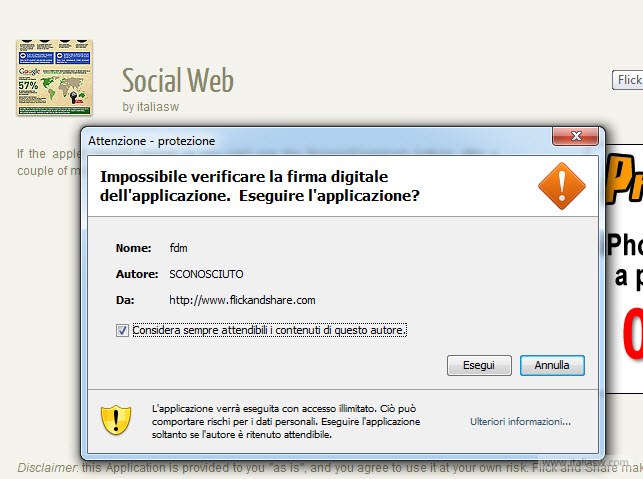Untick the always-trust author checkbox

point(122,330)
